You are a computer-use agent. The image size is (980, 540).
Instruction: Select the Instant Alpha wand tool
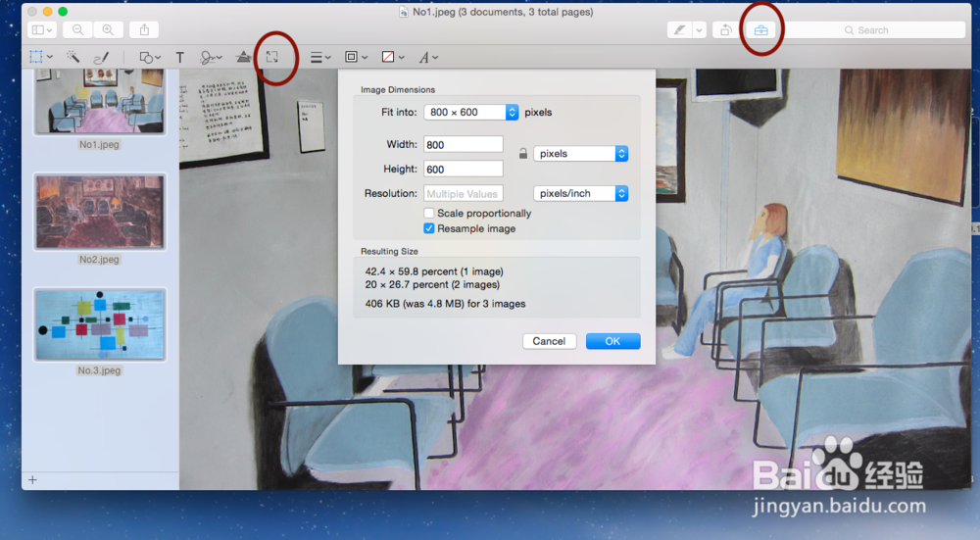click(x=73, y=58)
